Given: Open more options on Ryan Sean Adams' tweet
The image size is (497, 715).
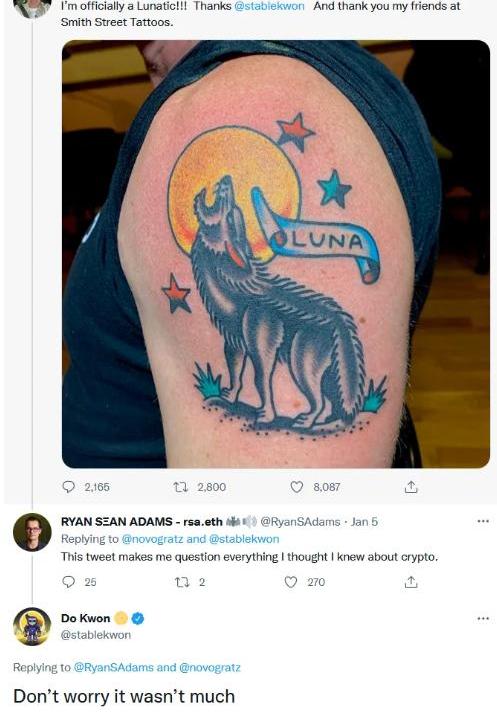Looking at the screenshot, I should click(x=482, y=521).
